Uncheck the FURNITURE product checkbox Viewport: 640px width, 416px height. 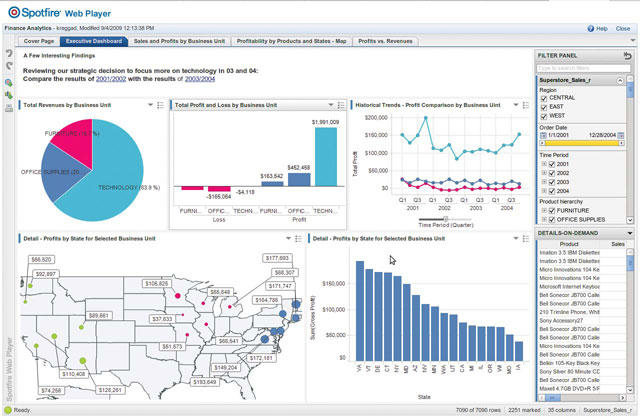pos(552,211)
